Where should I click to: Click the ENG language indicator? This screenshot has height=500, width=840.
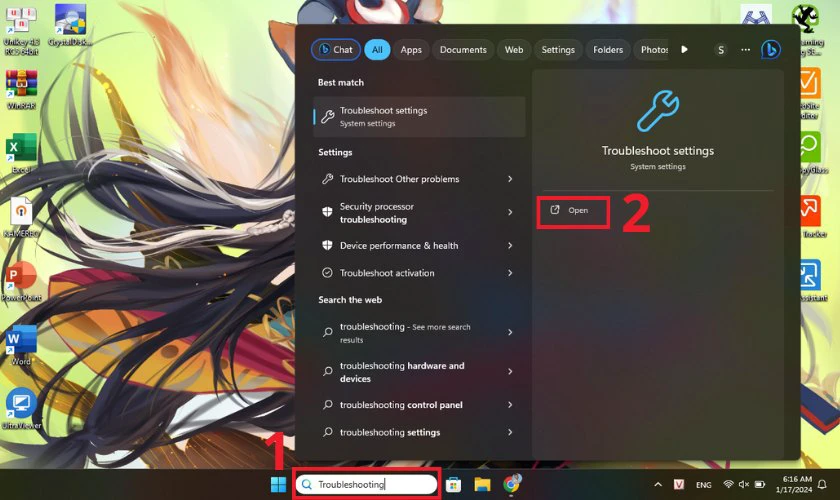(703, 485)
